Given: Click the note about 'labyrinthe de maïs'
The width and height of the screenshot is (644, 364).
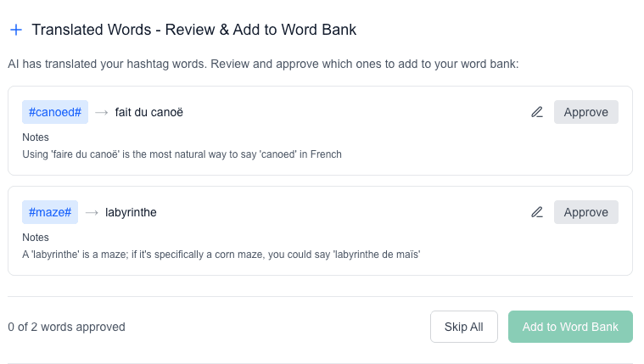Looking at the screenshot, I should [221, 255].
